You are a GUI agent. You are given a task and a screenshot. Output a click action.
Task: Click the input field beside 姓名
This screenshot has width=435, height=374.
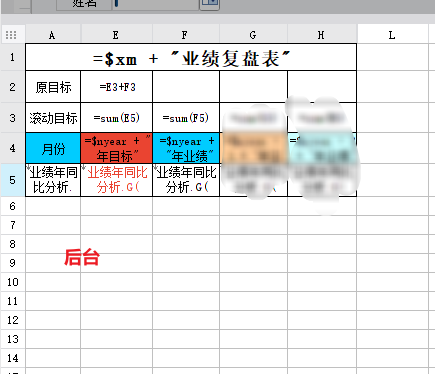pos(156,4)
